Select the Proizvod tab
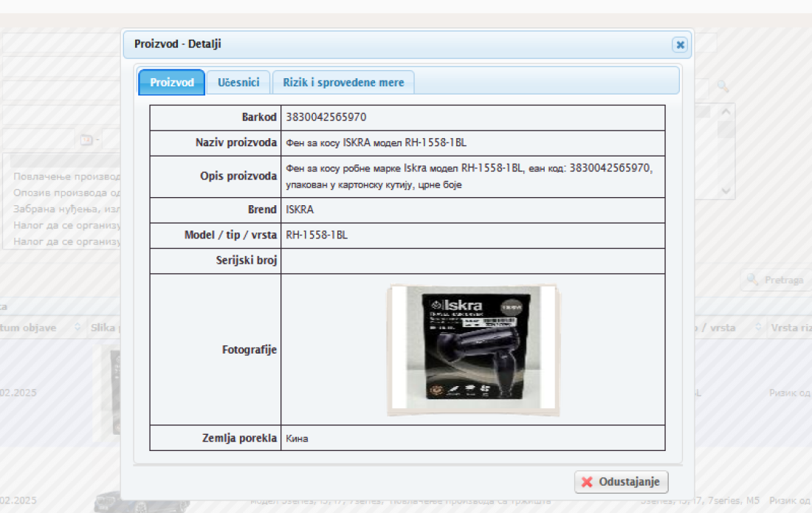 (x=172, y=83)
